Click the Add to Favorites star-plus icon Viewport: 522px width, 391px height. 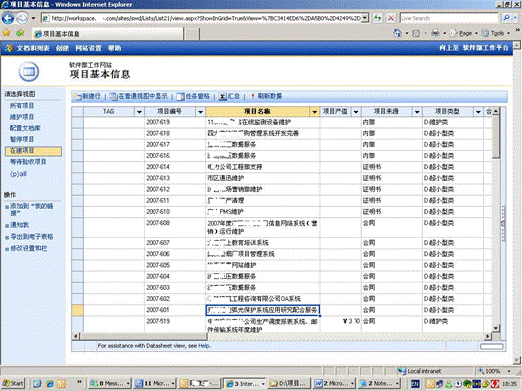click(20, 33)
